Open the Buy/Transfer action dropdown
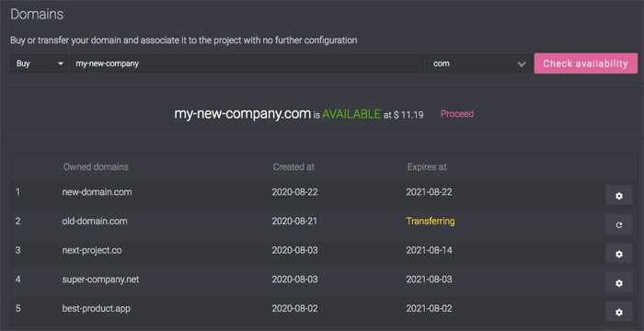This screenshot has height=331, width=644. click(x=39, y=63)
